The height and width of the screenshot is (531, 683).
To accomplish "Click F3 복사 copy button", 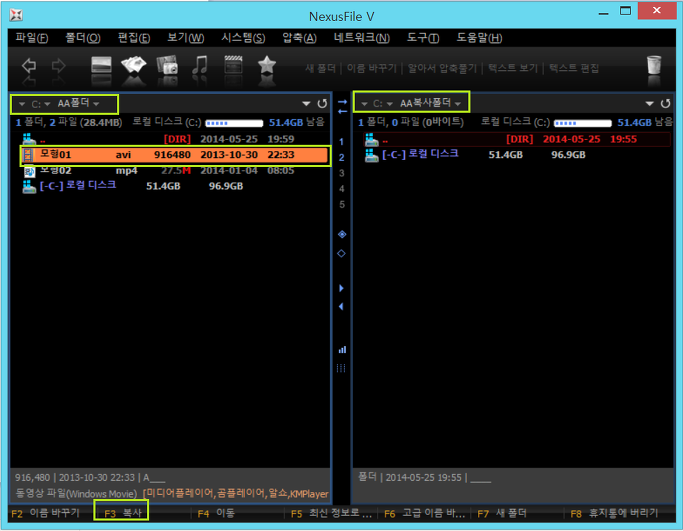I will 122,513.
